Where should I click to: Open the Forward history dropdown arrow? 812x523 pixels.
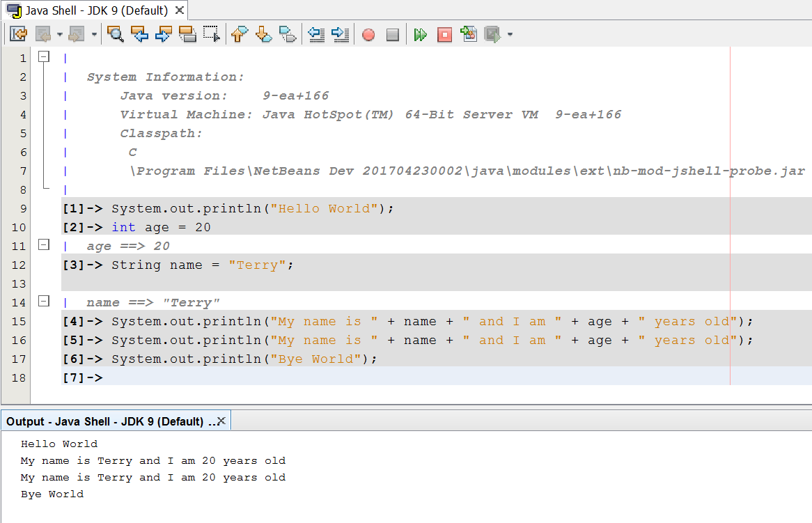[94, 35]
